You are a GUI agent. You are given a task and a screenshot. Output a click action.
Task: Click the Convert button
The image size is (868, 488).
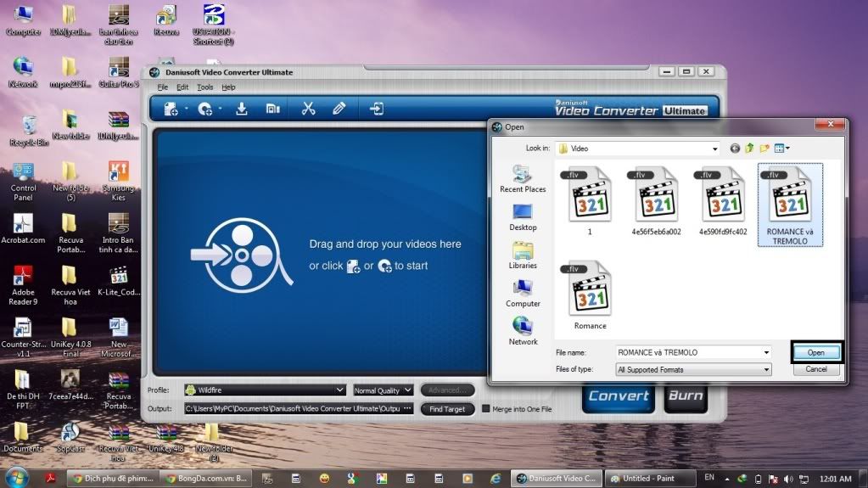click(x=618, y=396)
